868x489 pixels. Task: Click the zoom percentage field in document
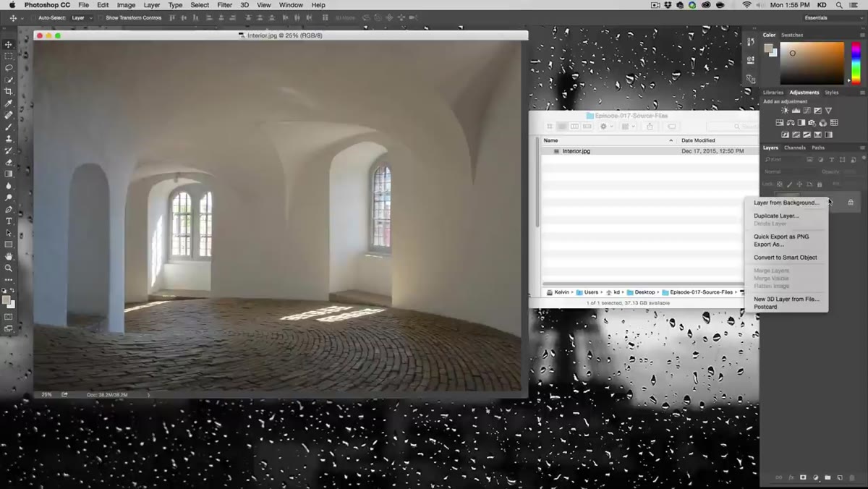click(x=46, y=395)
